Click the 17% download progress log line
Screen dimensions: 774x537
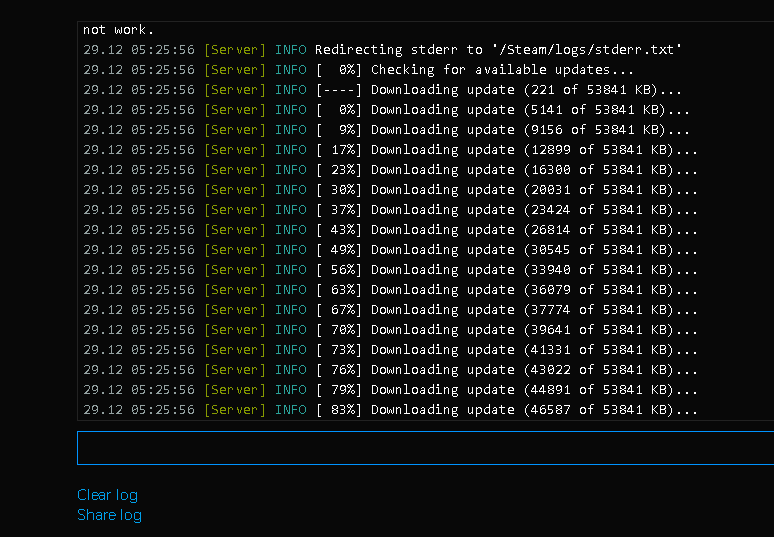(x=390, y=150)
